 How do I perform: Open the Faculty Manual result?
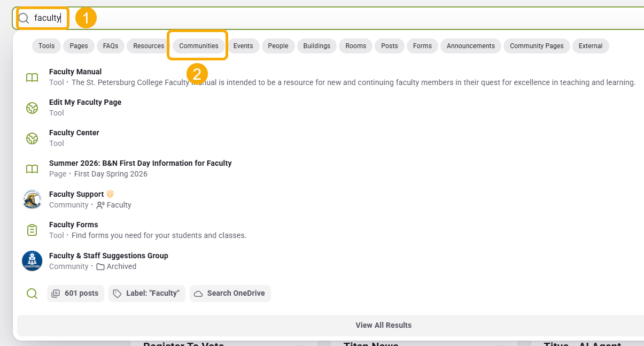[75, 72]
